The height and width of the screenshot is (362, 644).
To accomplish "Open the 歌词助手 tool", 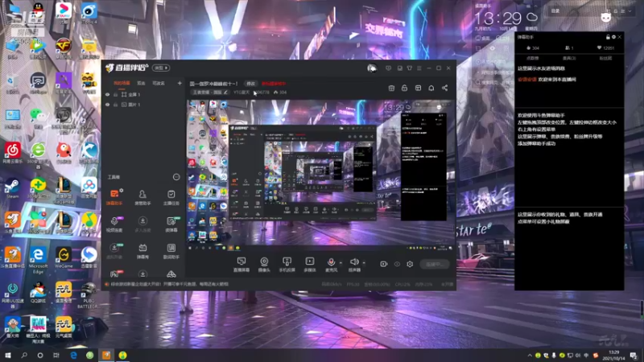I will point(171,251).
